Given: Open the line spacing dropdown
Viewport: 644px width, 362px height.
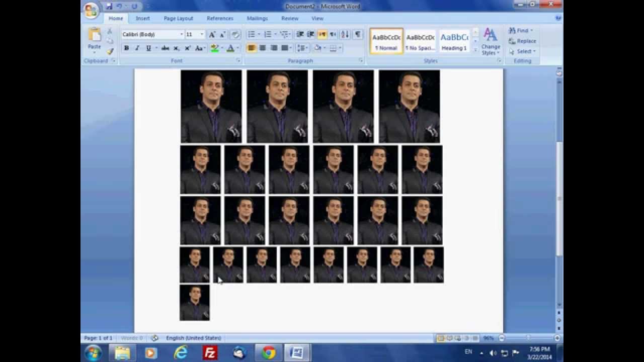Looking at the screenshot, I should click(302, 48).
